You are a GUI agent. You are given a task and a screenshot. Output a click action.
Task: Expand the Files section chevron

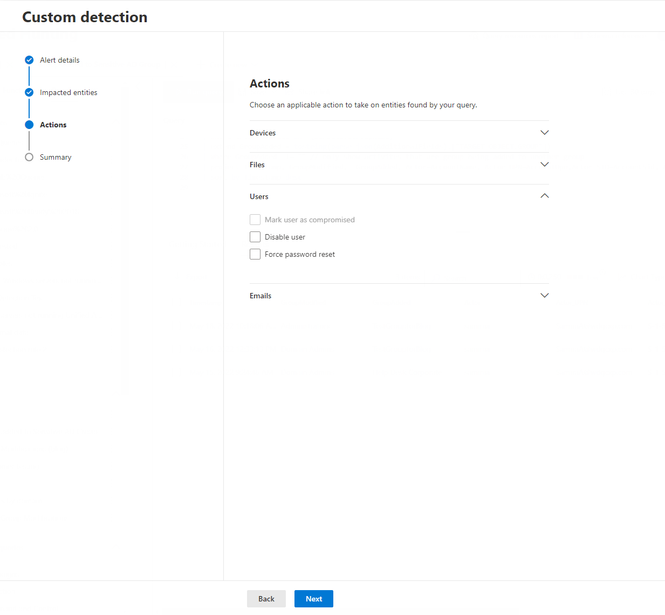pyautogui.click(x=544, y=164)
